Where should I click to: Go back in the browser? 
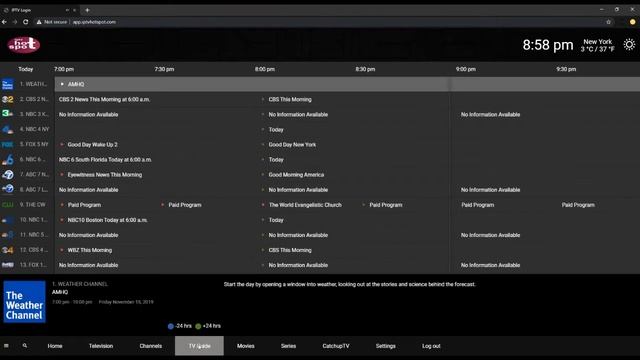click(x=4, y=22)
